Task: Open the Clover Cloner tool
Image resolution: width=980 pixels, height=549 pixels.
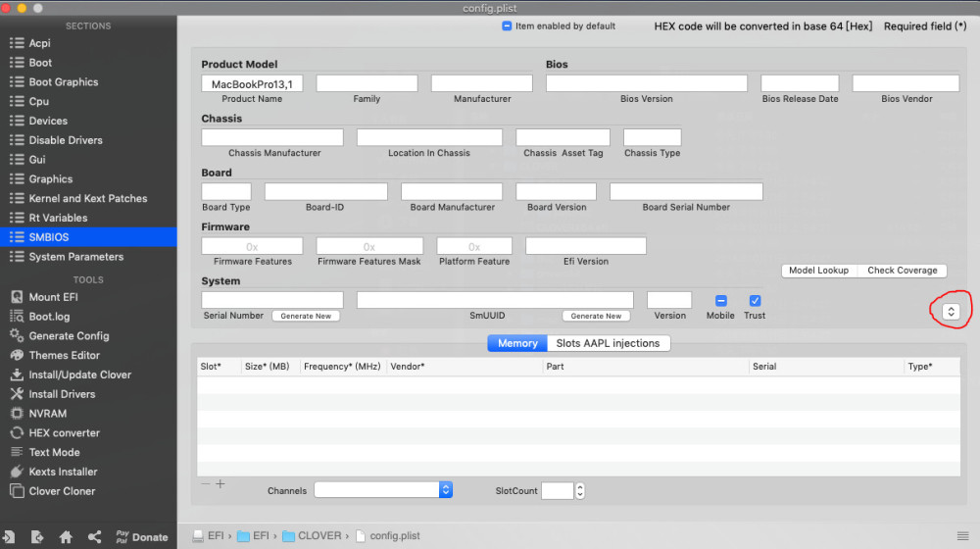Action: tap(62, 491)
